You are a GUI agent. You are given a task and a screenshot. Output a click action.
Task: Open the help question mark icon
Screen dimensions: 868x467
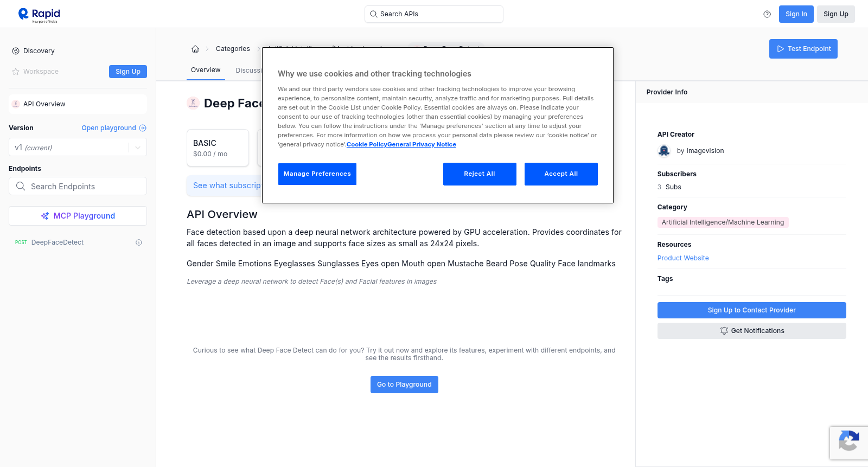[x=767, y=14]
